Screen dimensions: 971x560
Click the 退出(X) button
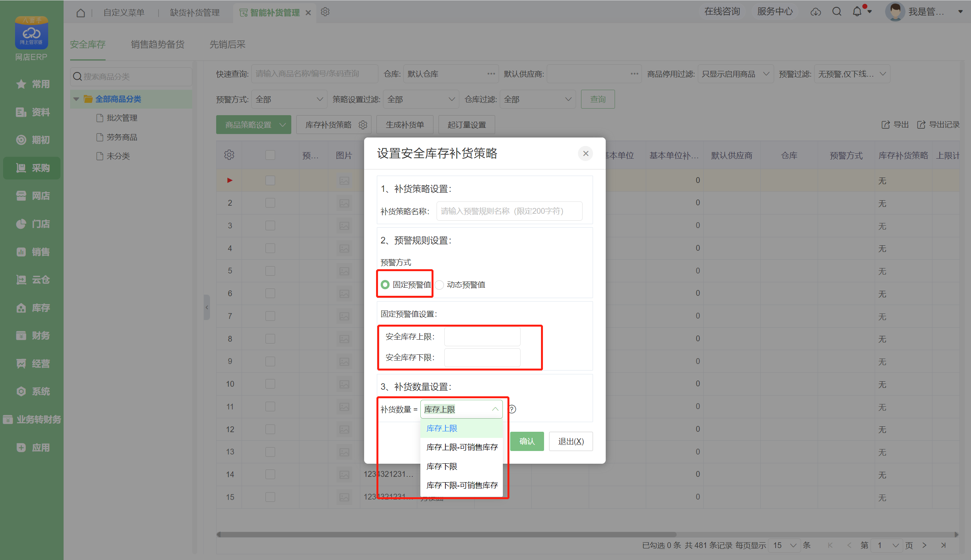pyautogui.click(x=571, y=441)
